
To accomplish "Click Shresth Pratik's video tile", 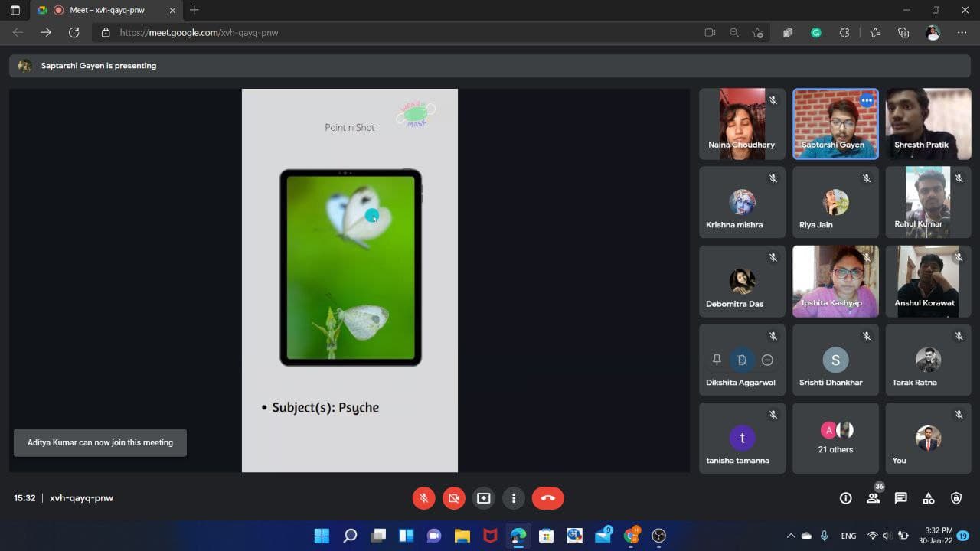I will pos(928,124).
